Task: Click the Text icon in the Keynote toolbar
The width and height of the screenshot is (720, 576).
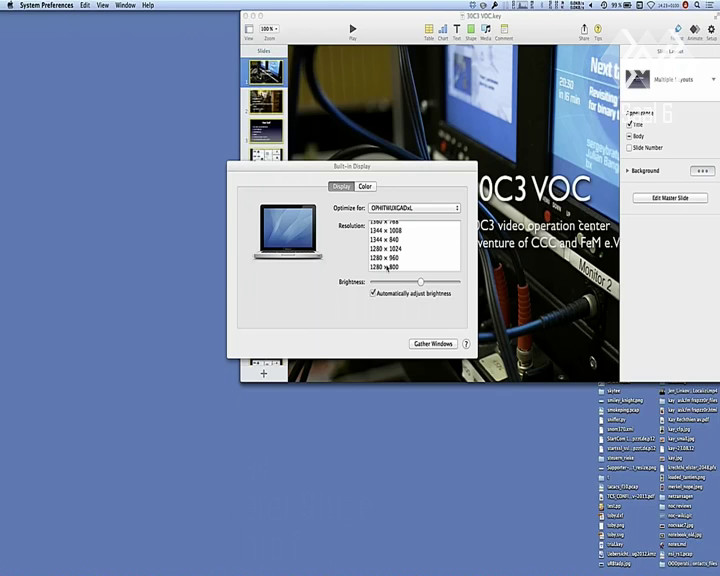Action: coord(457,32)
